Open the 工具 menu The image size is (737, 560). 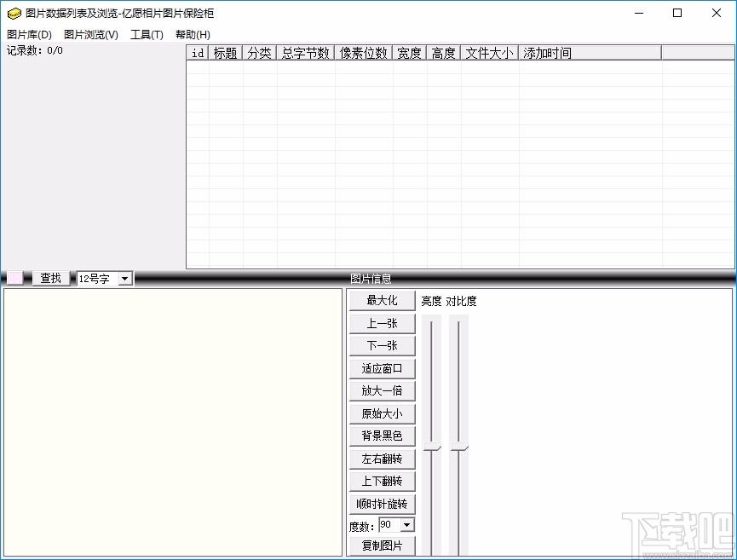tap(147, 34)
